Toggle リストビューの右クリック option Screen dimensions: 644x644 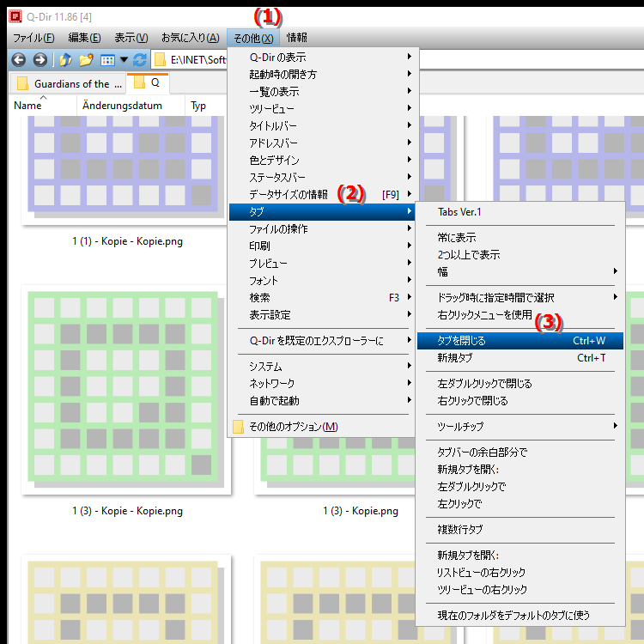coord(520,572)
